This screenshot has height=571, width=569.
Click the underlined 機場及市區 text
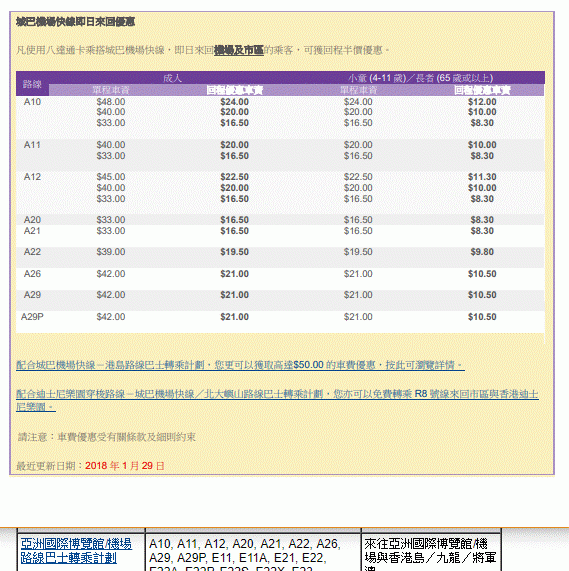point(239,50)
